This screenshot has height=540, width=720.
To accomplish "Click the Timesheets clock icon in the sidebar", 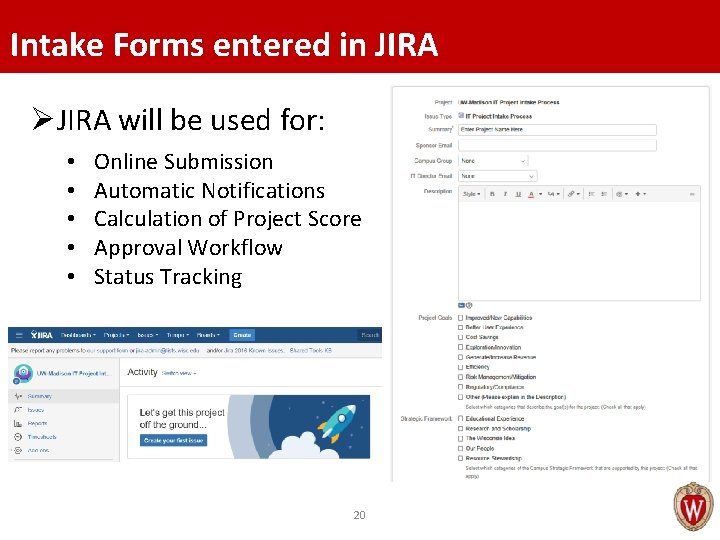I will pos(18,437).
